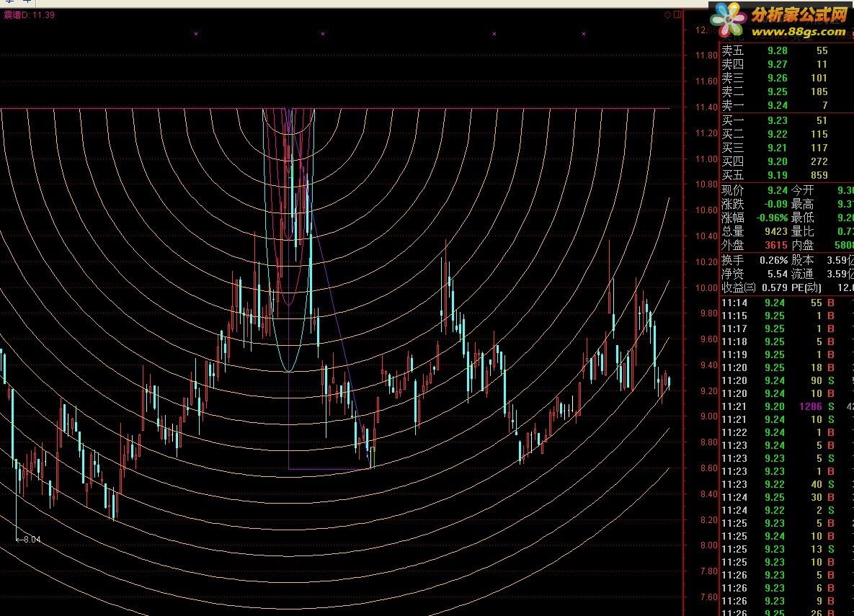Select the 卖三 9.26 ask row
The width and height of the screenshot is (854, 616).
tap(786, 78)
